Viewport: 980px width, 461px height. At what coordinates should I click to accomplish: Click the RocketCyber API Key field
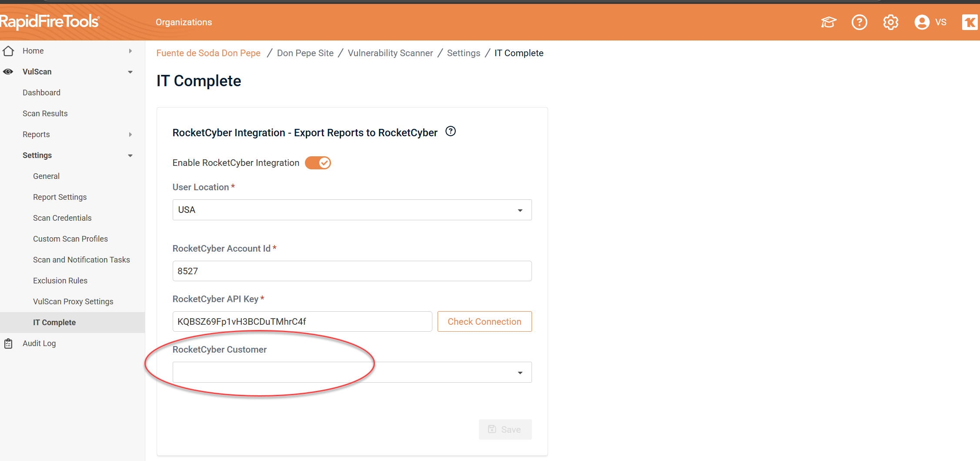[x=302, y=322]
